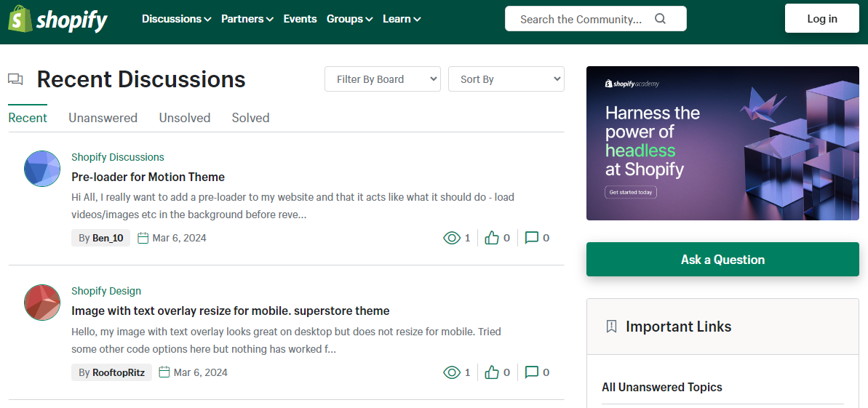Click the Ask a Question button

tap(722, 260)
